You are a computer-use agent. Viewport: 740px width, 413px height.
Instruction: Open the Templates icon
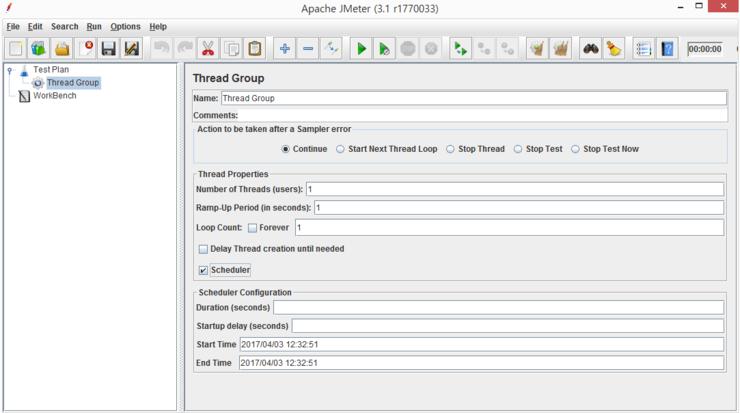(39, 49)
